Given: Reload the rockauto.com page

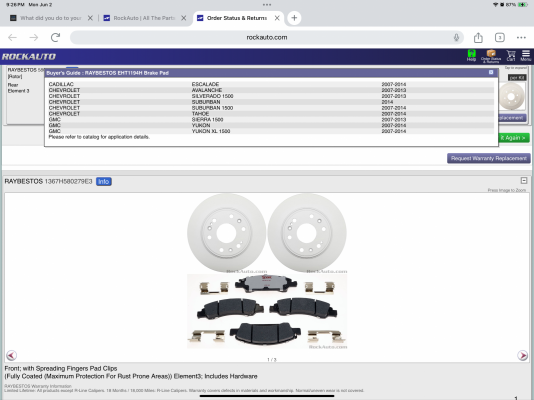Looking at the screenshot, I should (x=56, y=37).
